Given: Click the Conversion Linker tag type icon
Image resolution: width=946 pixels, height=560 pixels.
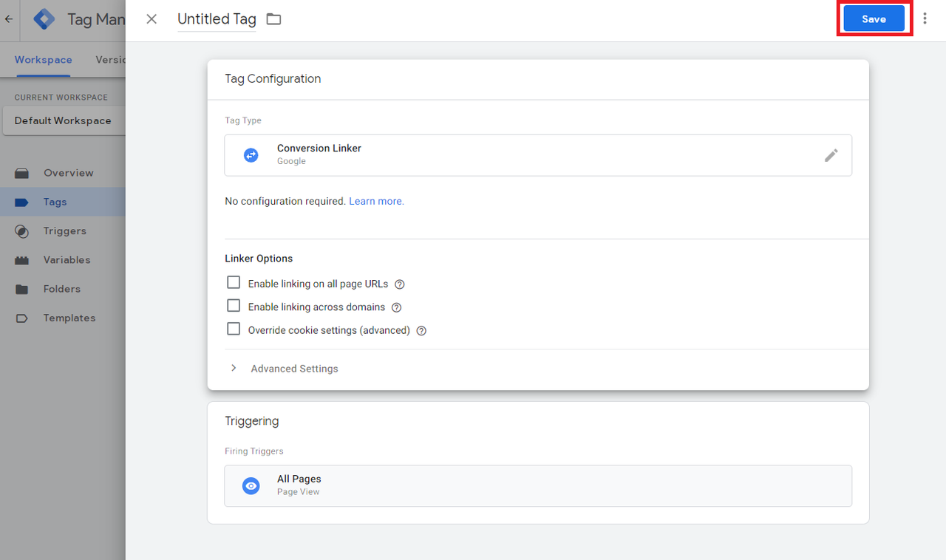Looking at the screenshot, I should 251,155.
